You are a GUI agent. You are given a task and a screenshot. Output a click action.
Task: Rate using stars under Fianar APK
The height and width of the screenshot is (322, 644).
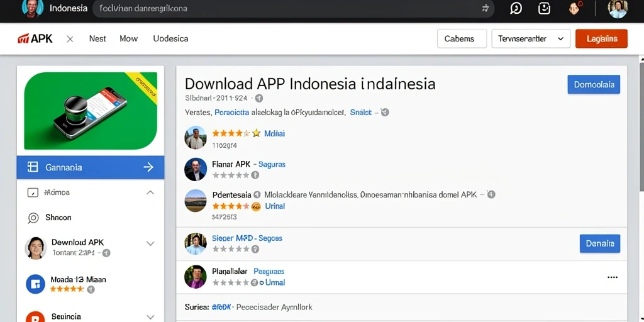(x=230, y=175)
